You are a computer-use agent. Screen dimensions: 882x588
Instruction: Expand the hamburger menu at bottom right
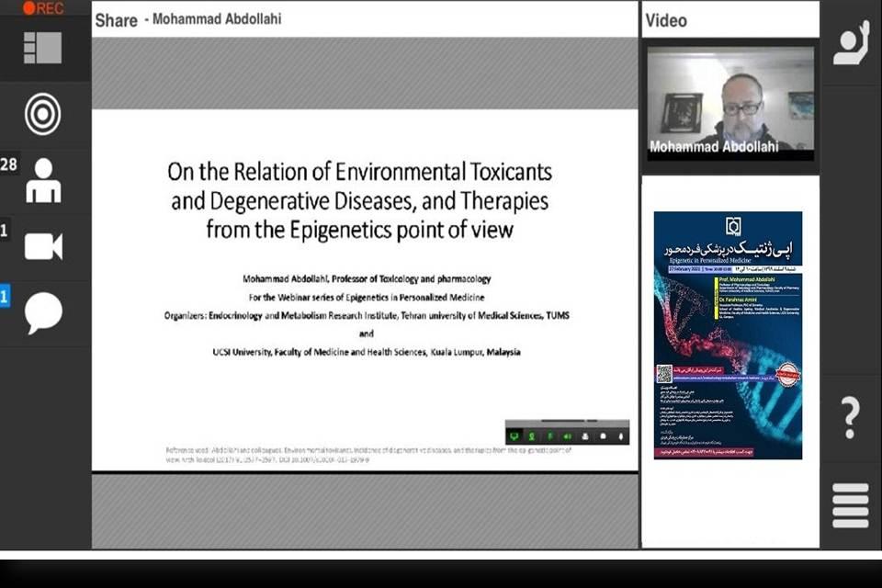click(850, 505)
